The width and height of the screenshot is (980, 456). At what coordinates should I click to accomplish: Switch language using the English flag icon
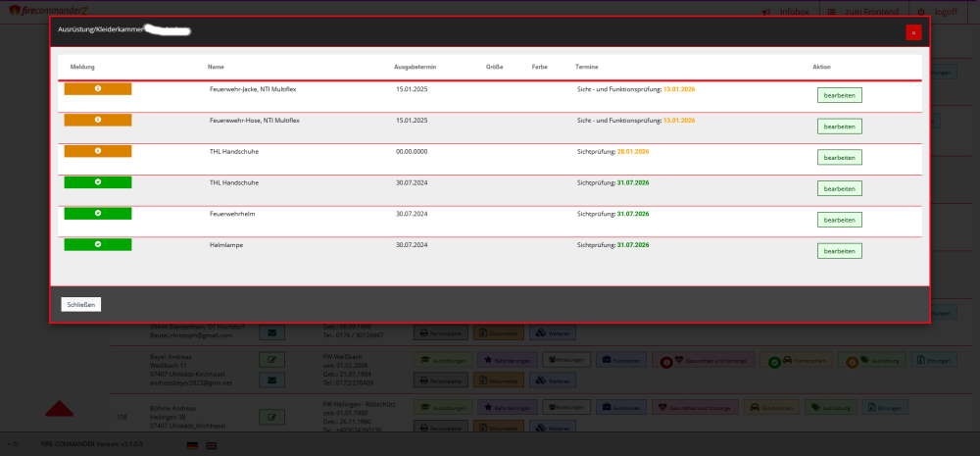pyautogui.click(x=212, y=445)
